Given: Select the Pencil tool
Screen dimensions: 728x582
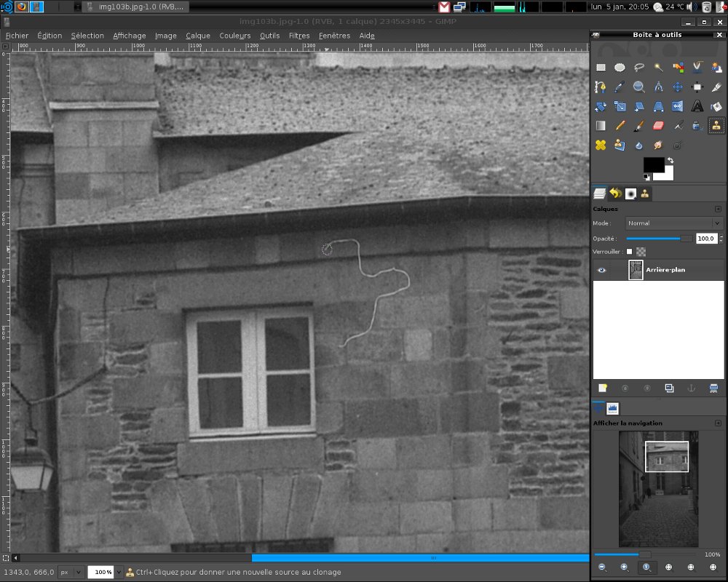Looking at the screenshot, I should 620,126.
